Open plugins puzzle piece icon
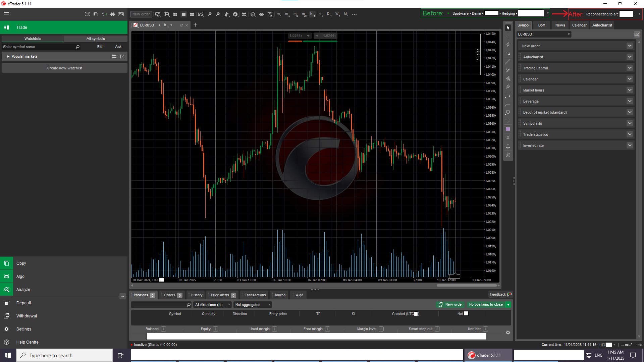 pos(112,14)
